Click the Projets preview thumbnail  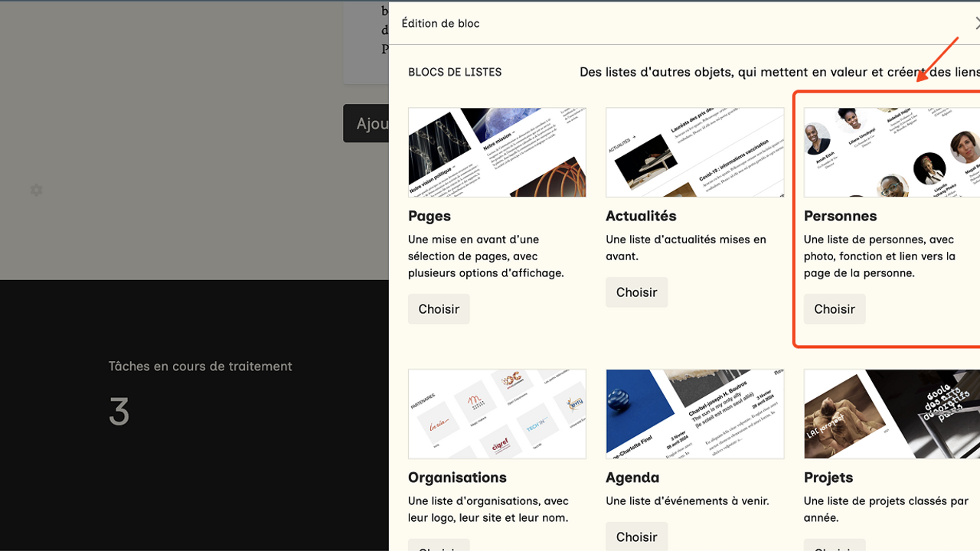(x=891, y=414)
